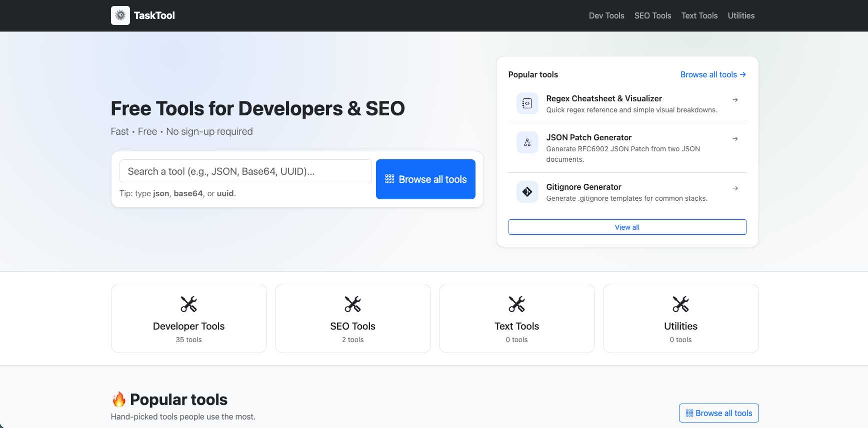The width and height of the screenshot is (868, 428).
Task: Click SEO Tools card wrench icon
Action: tap(352, 304)
